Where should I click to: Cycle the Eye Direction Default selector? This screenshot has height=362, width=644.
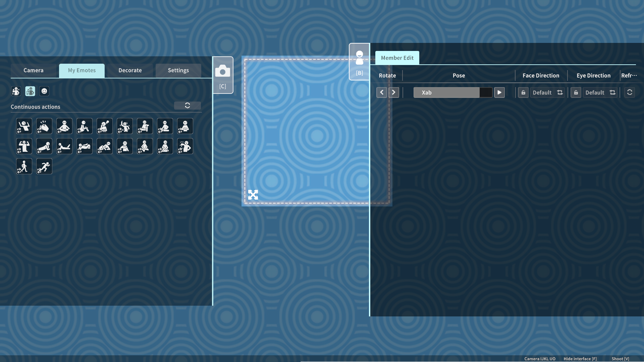tap(600, 93)
